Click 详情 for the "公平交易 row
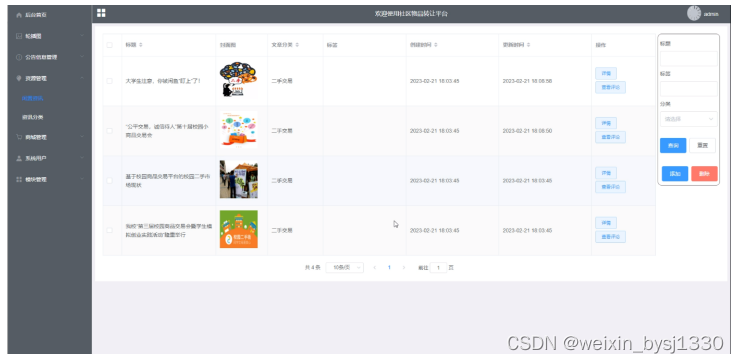 606,124
